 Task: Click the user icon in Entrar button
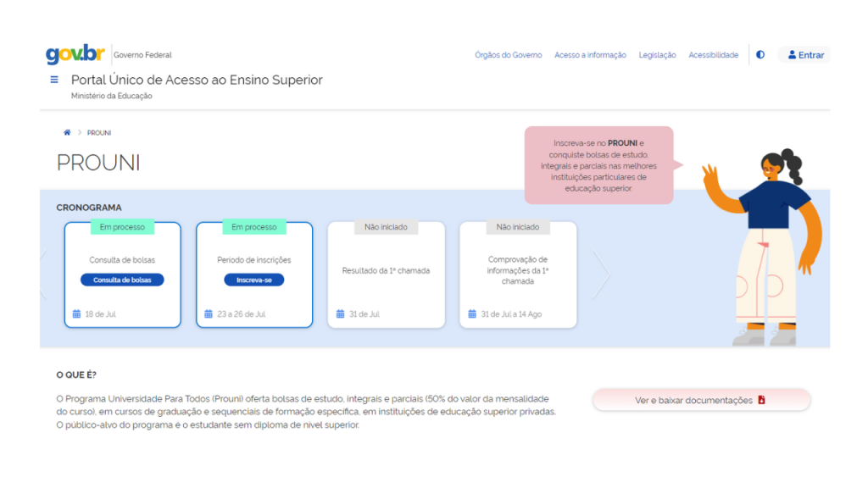[x=792, y=55]
